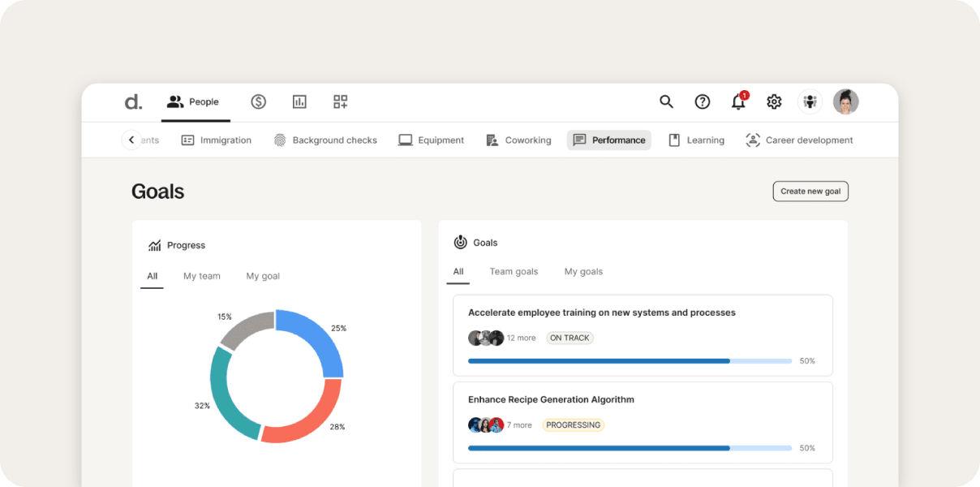Click the ON TRACK status badge

pos(570,338)
